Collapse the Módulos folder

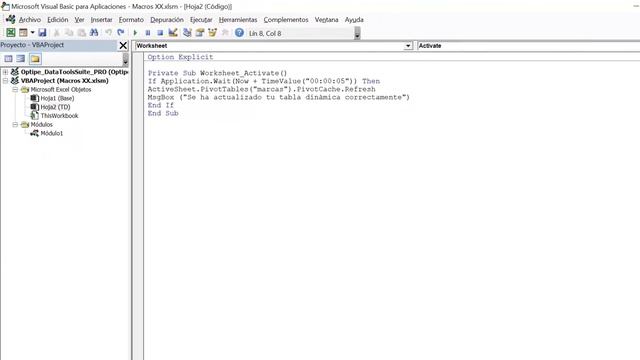(15, 124)
